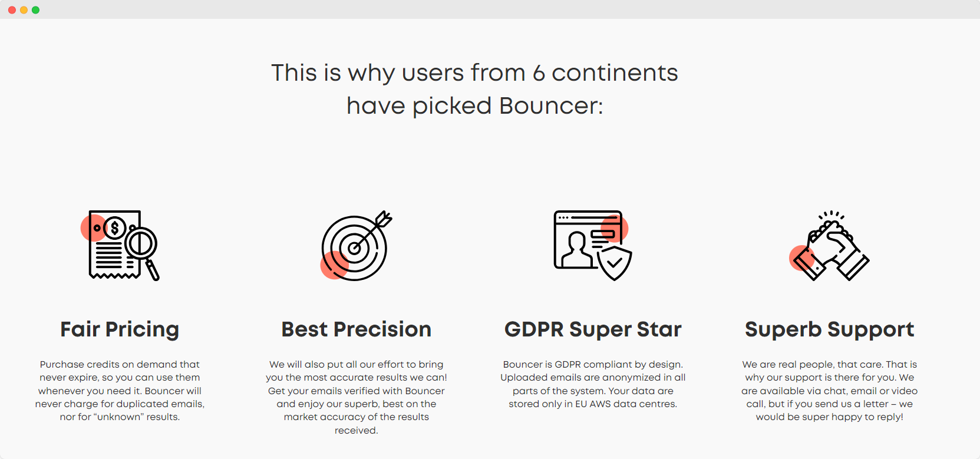This screenshot has height=459, width=980.
Task: Click the GDPR Super Star heading
Action: 593,329
